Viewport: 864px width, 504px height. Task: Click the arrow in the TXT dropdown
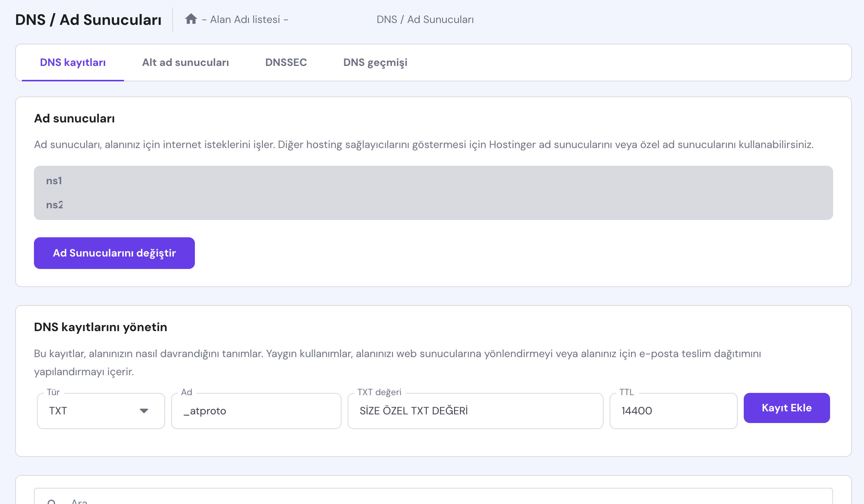144,411
